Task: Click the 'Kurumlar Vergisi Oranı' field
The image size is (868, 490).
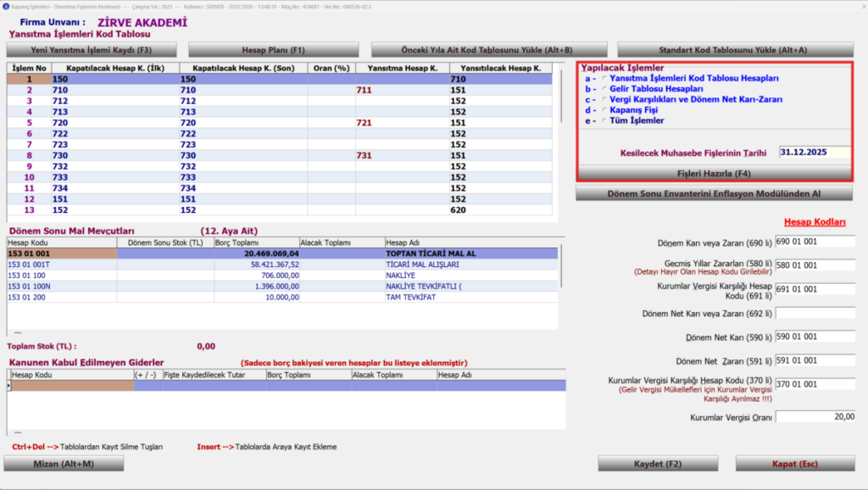Action: click(815, 417)
